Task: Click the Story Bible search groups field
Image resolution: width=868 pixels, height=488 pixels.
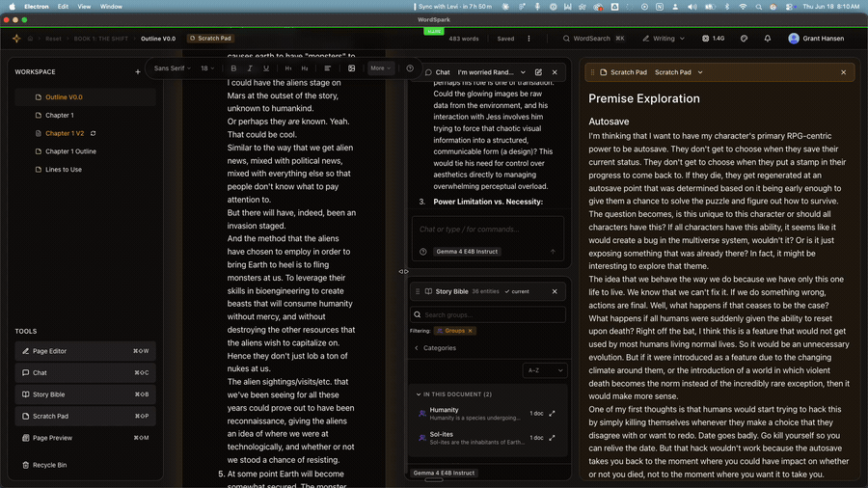Action: 488,314
